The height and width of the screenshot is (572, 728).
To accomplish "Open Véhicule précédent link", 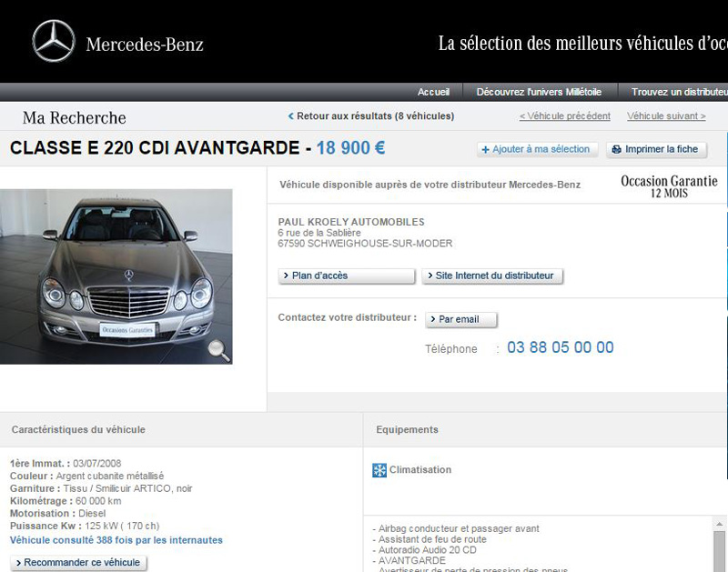I will (x=564, y=116).
